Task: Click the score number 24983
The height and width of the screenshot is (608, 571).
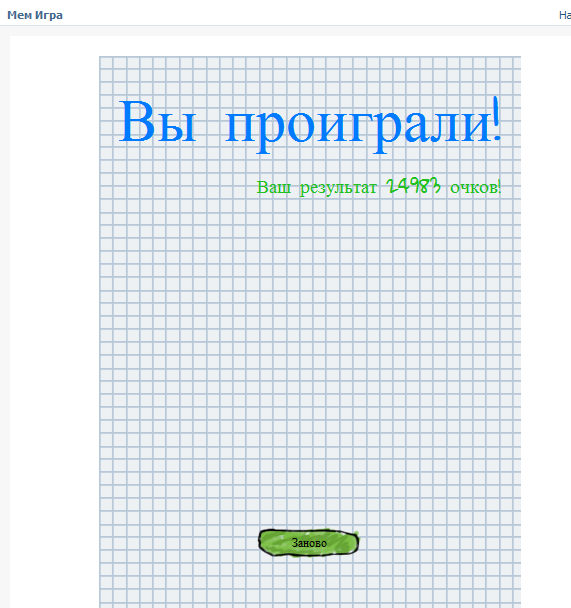Action: coord(414,187)
